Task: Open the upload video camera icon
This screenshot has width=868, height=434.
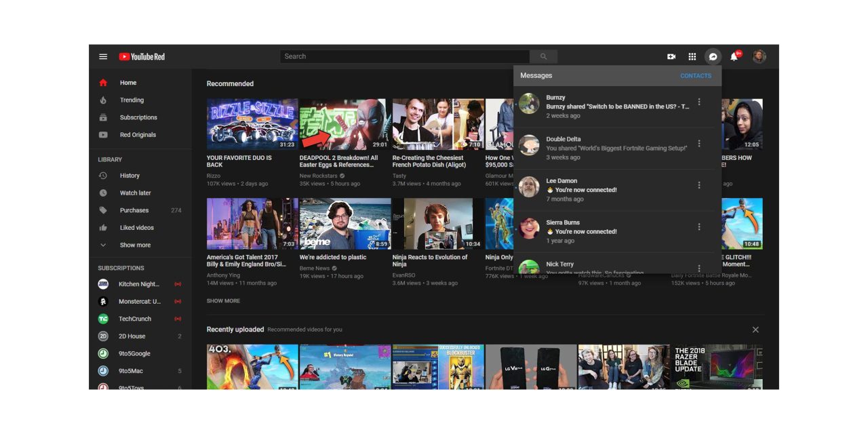Action: [x=671, y=57]
